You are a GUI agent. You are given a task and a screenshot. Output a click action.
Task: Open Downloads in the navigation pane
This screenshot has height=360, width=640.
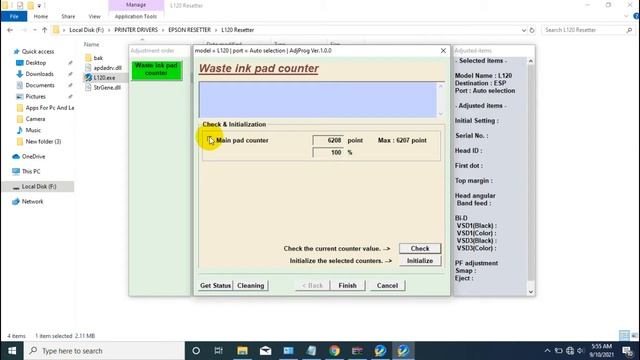[39, 74]
